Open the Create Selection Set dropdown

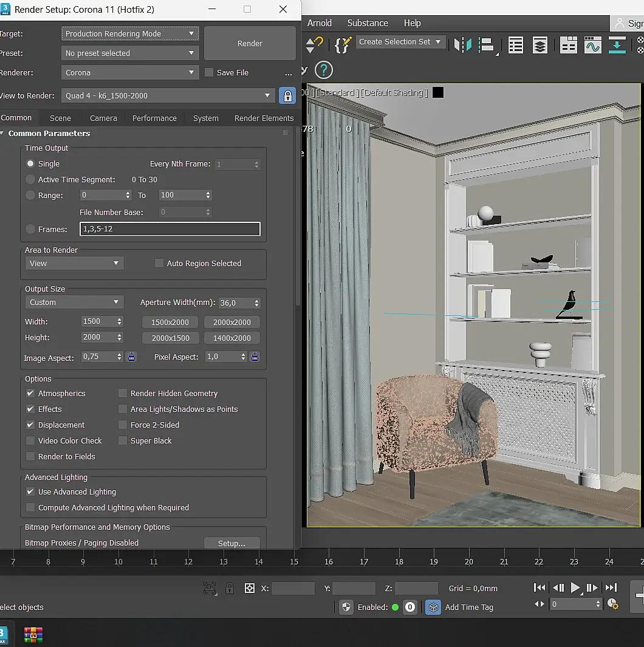pyautogui.click(x=401, y=42)
